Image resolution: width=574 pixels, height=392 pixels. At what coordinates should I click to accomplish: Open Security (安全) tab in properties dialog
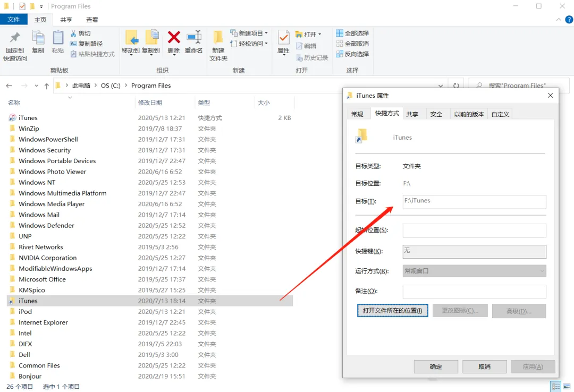[x=436, y=114]
